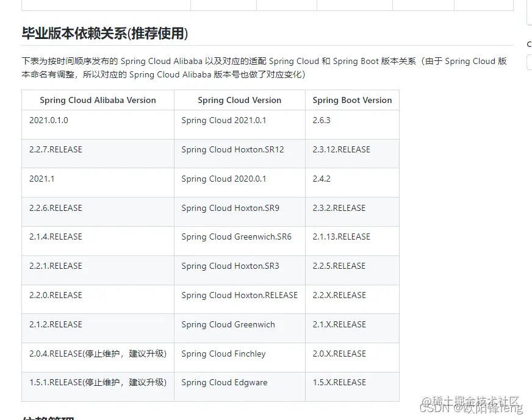Select the 'Spring Cloud 2020.0.1' cell

tap(240, 183)
